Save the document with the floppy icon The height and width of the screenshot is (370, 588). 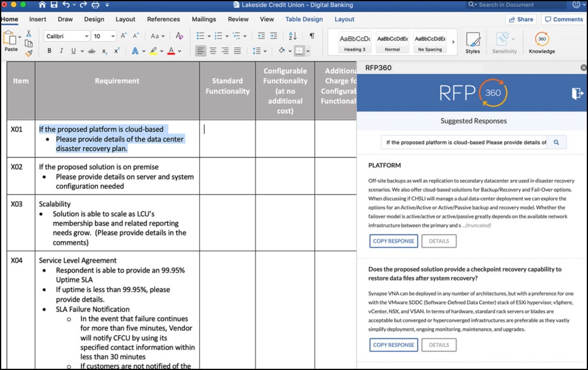pos(54,5)
